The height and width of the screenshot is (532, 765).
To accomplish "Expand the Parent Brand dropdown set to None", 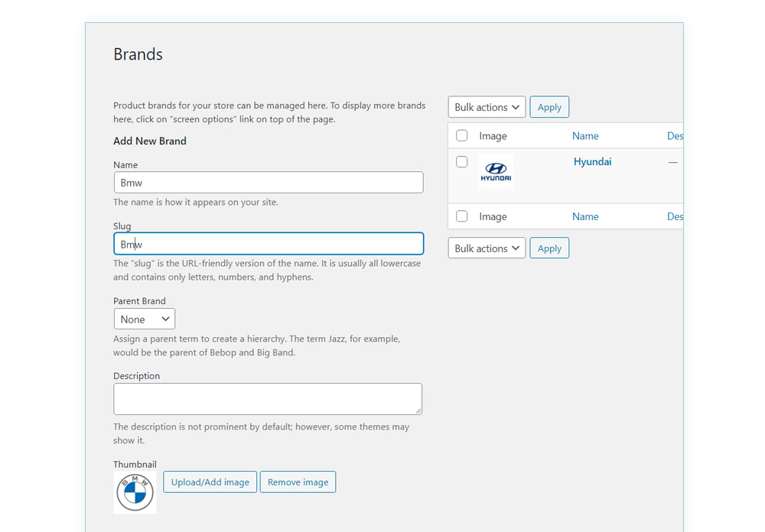I will point(145,319).
